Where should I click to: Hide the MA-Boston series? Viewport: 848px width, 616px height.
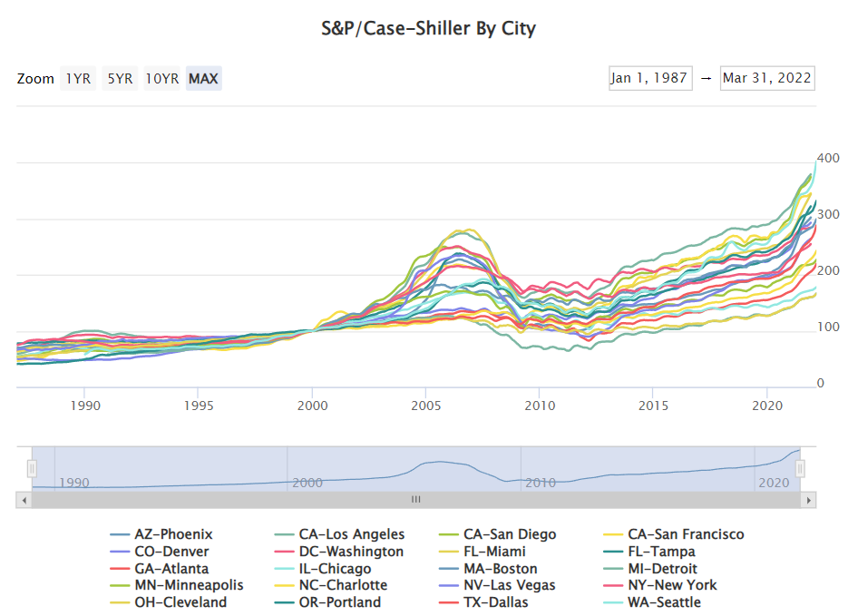click(x=488, y=569)
